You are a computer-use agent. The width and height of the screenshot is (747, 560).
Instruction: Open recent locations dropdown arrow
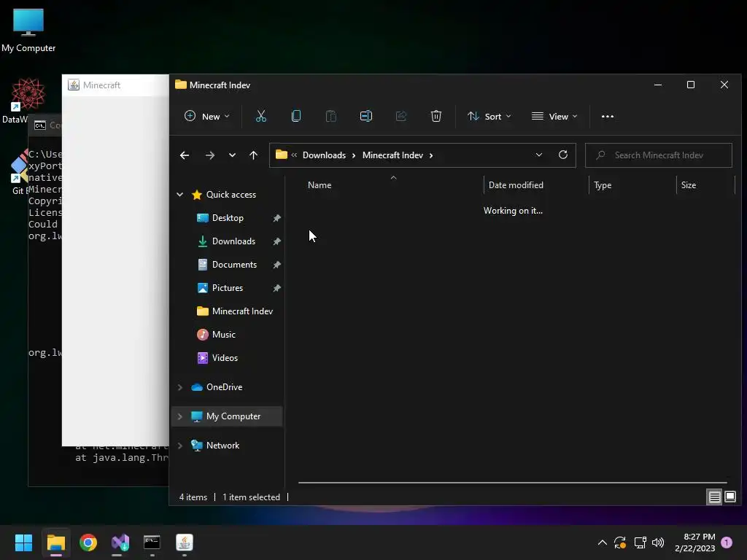pos(232,155)
